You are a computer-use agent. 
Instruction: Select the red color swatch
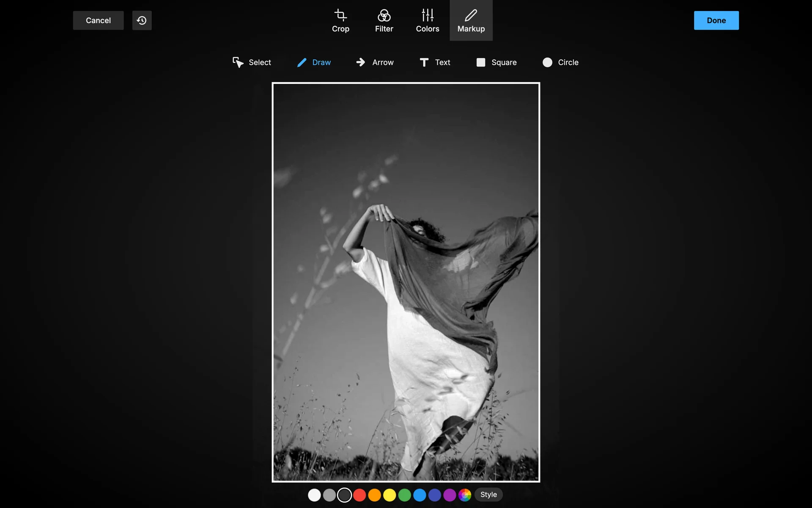click(x=359, y=495)
